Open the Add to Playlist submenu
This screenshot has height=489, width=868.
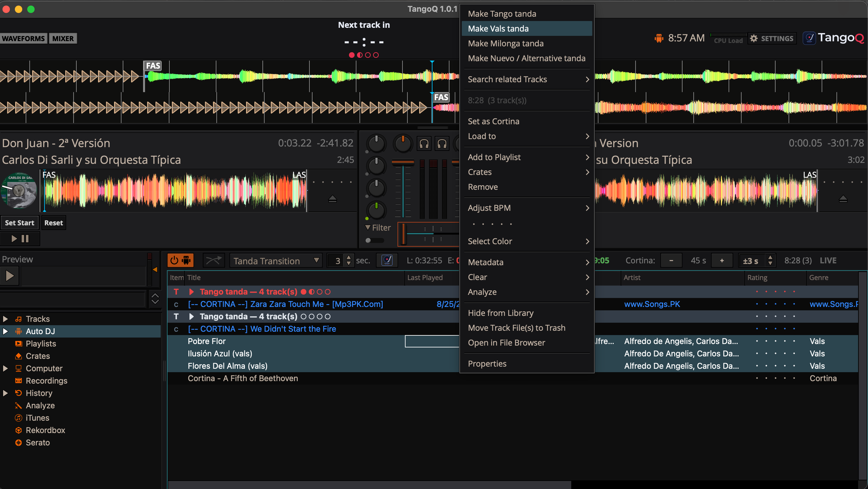(527, 157)
